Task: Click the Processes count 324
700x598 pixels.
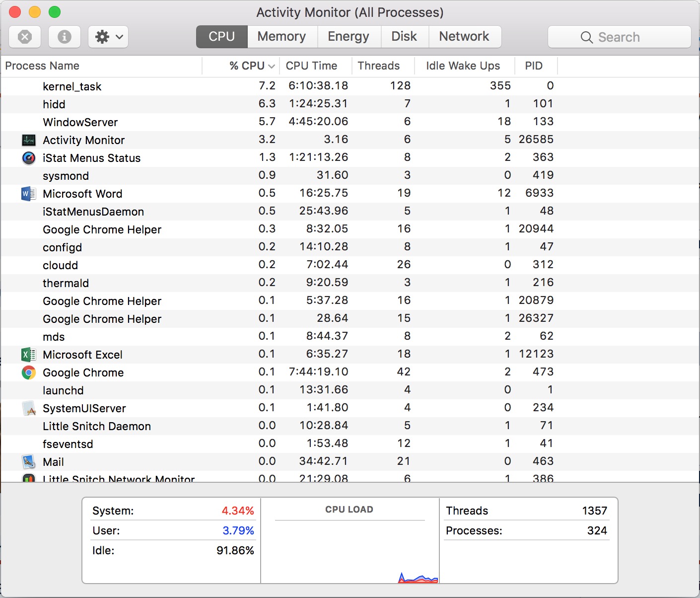Action: [597, 530]
